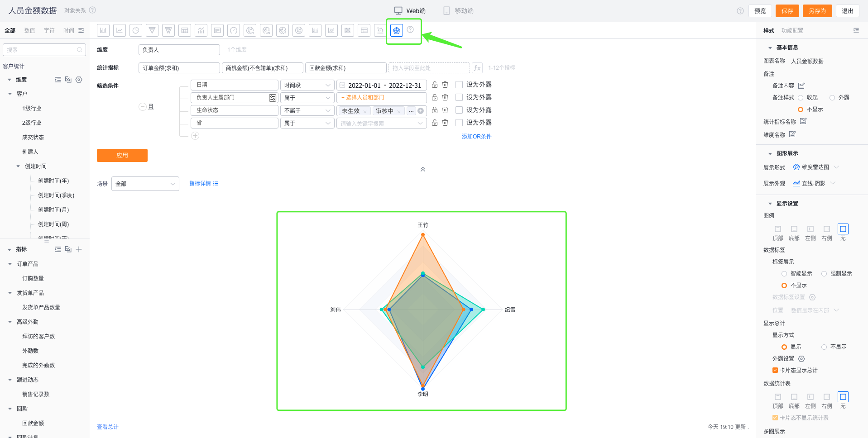Switch to the 功能配置 tab
868x438 pixels.
pyautogui.click(x=792, y=30)
